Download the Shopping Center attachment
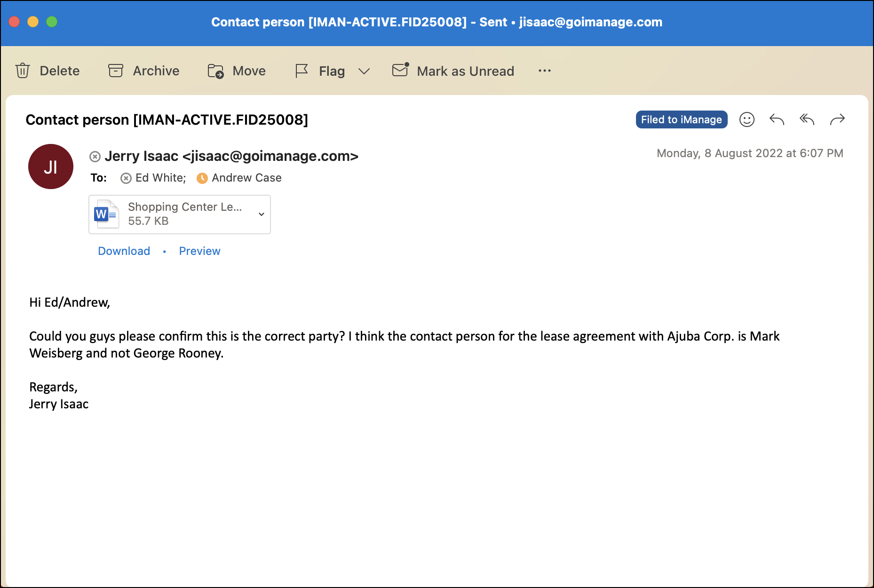 coord(124,251)
